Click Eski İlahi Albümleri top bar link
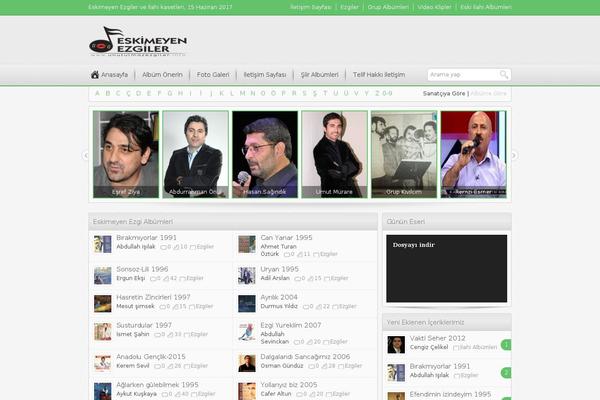Image resolution: width=600 pixels, height=400 pixels. (486, 7)
